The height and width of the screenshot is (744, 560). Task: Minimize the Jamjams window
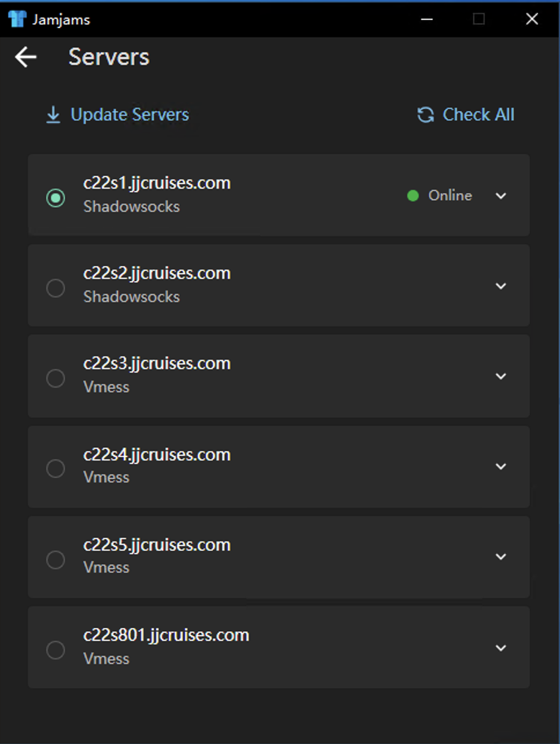pyautogui.click(x=427, y=19)
